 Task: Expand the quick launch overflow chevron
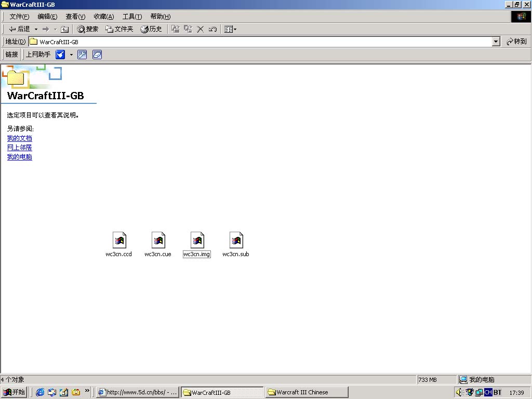click(87, 391)
